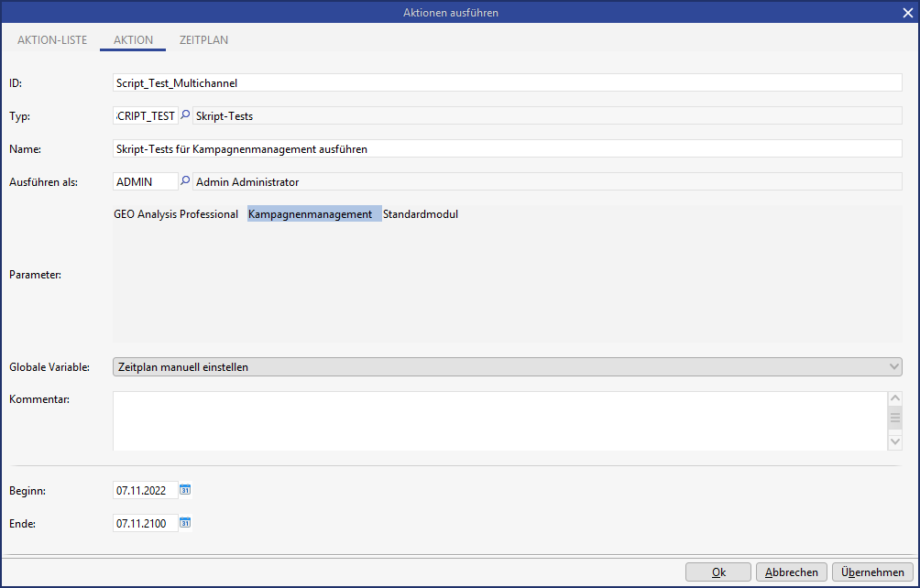The height and width of the screenshot is (588, 920).
Task: Click inside the Kommentar text area
Action: coord(499,420)
